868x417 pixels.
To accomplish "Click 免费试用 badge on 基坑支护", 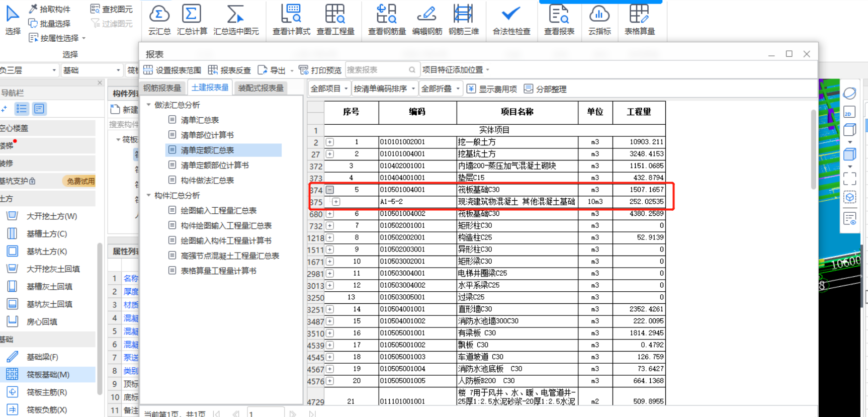I will (x=80, y=181).
